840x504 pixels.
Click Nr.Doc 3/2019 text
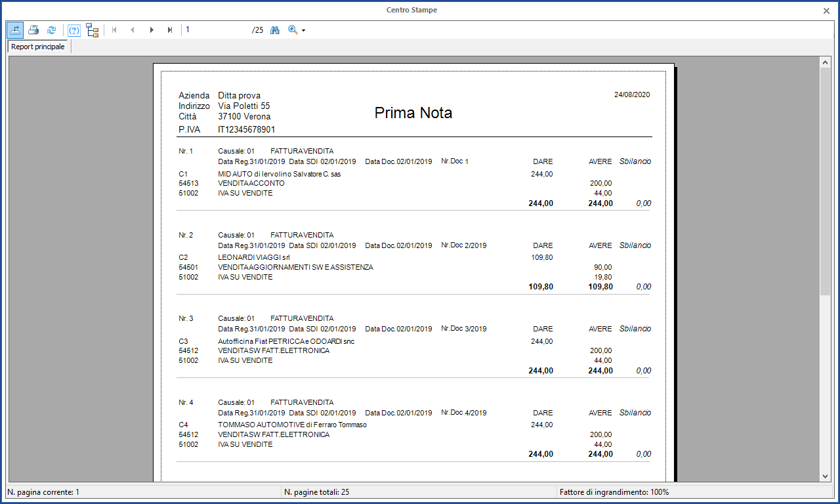464,328
